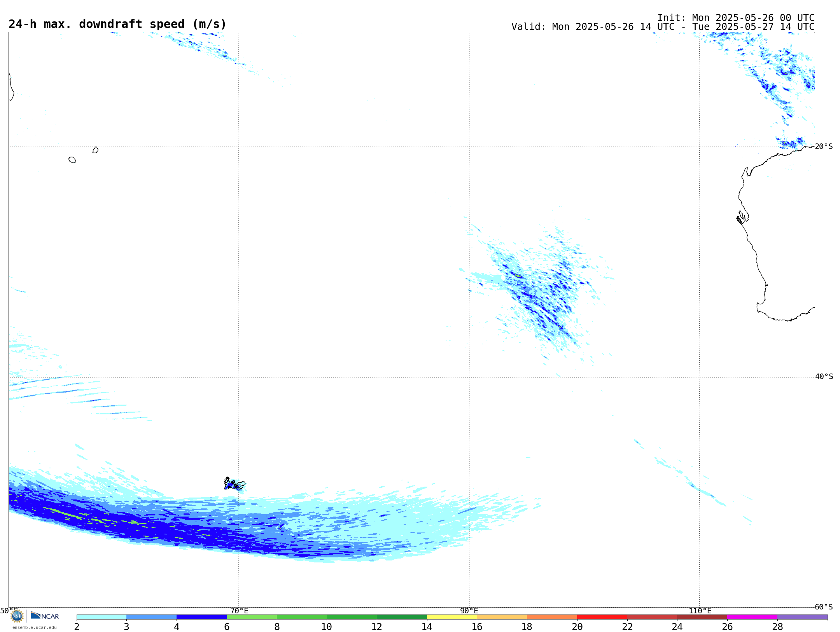Click the Shark Bay inlet on the Australian coast
This screenshot has height=632, width=840.
click(742, 217)
